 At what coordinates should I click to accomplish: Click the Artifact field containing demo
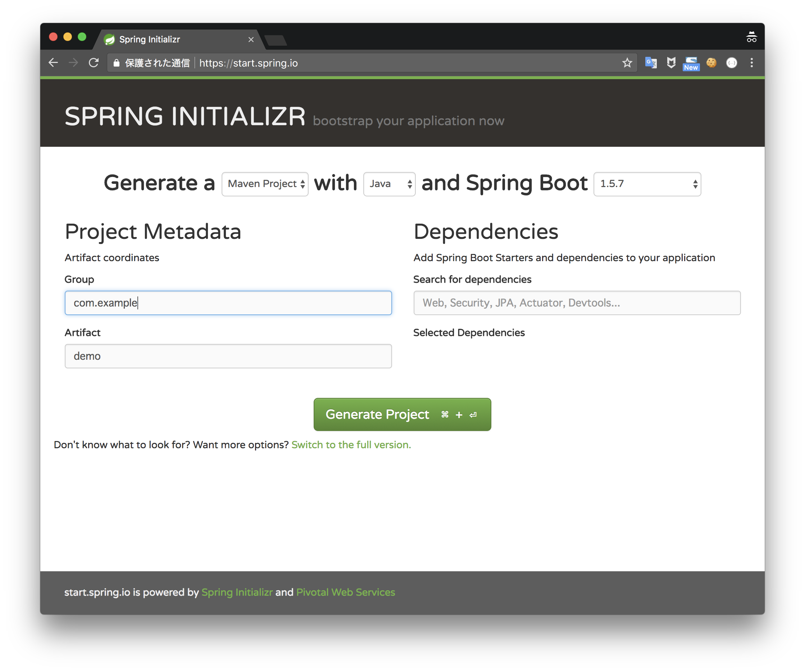click(x=228, y=356)
